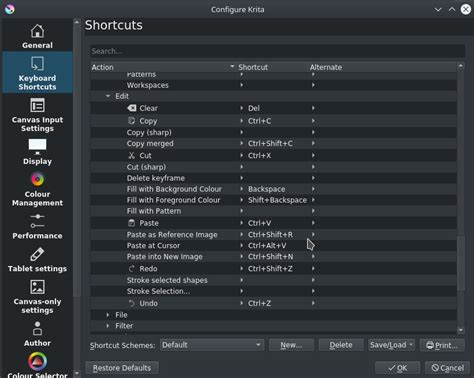Click the Cut scissors icon

(132, 155)
